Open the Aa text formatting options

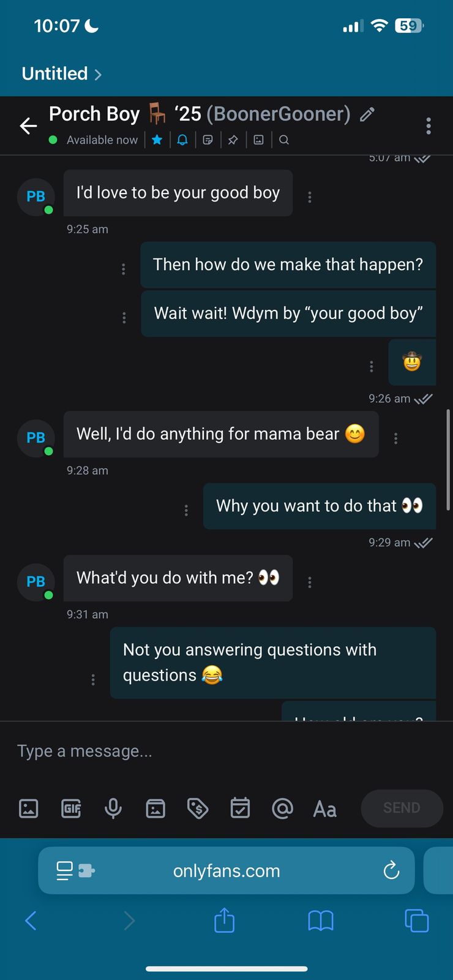coord(324,809)
